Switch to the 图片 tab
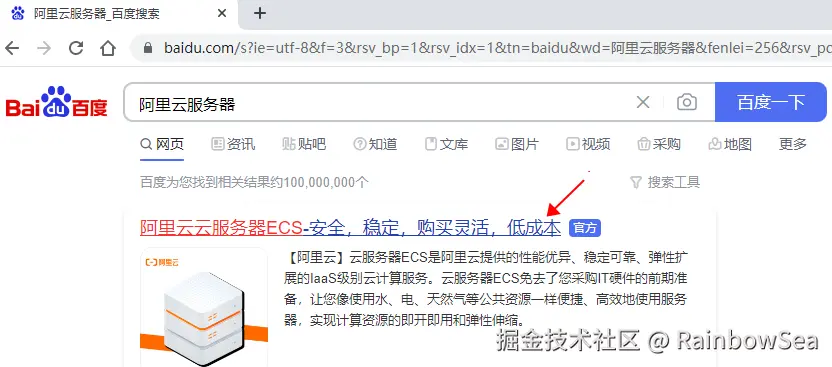832x367 pixels. (x=517, y=144)
